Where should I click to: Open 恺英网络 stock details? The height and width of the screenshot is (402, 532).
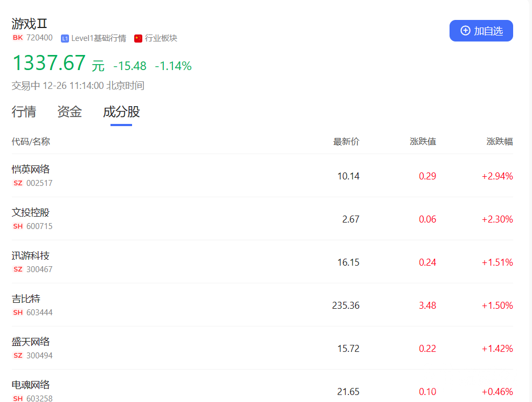coord(31,169)
